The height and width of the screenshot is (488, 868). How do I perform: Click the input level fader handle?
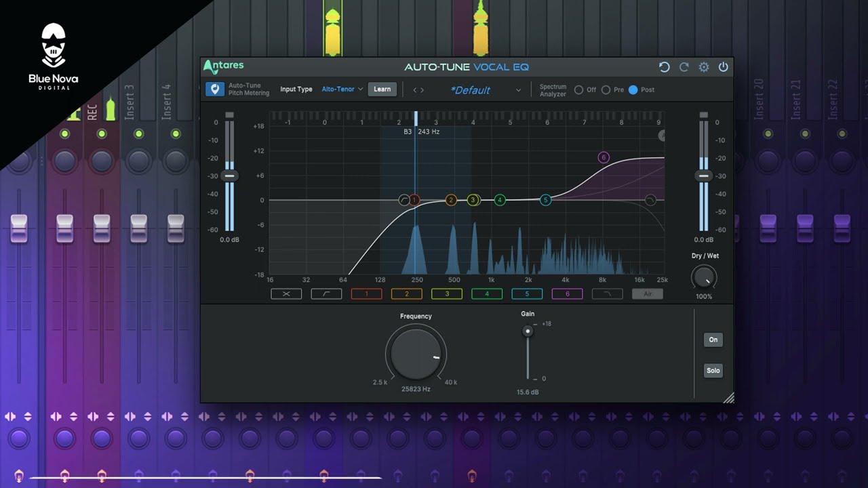click(229, 176)
